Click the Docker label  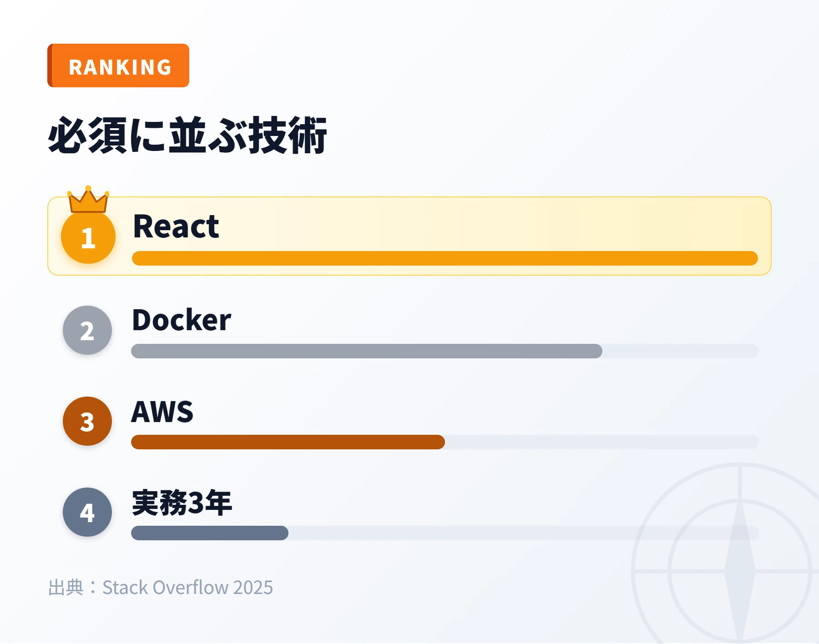coord(182,320)
